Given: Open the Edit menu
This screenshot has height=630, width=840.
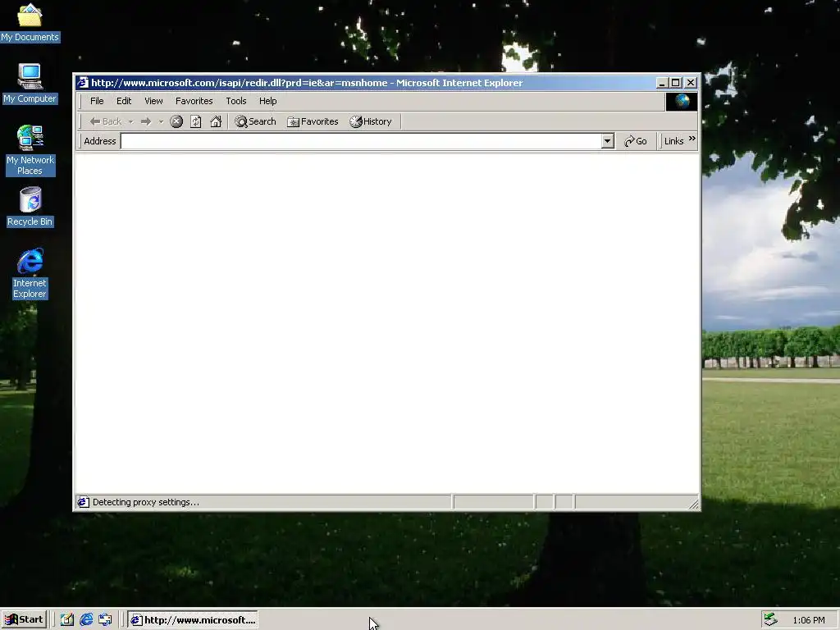Looking at the screenshot, I should (124, 101).
